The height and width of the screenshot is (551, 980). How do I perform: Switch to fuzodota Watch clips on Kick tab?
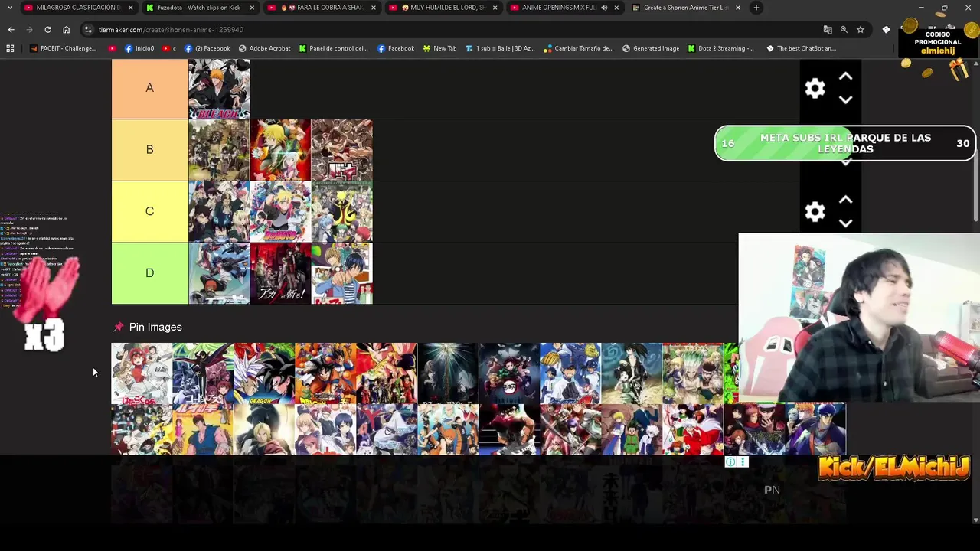(199, 8)
